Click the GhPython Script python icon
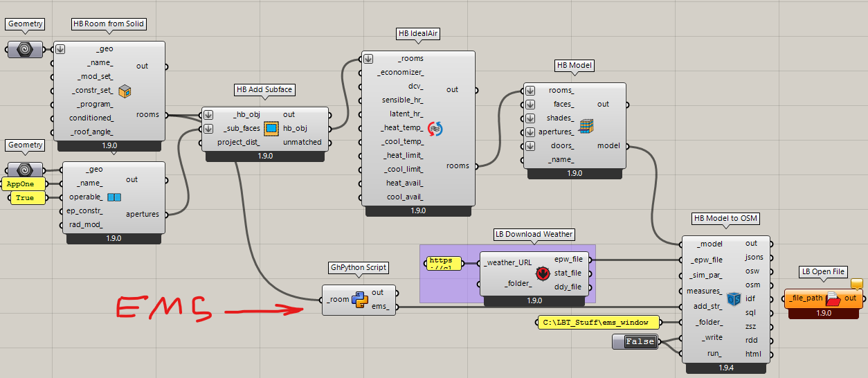The height and width of the screenshot is (378, 868). (x=359, y=299)
